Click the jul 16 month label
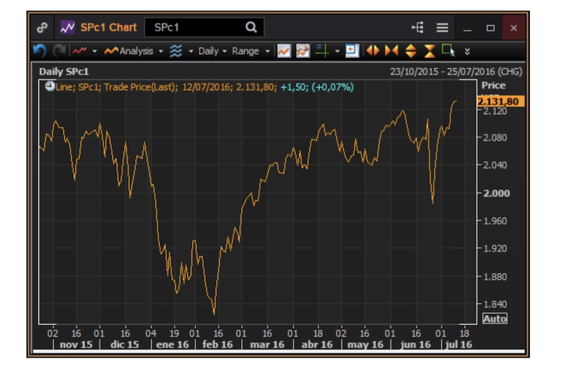 [x=459, y=345]
